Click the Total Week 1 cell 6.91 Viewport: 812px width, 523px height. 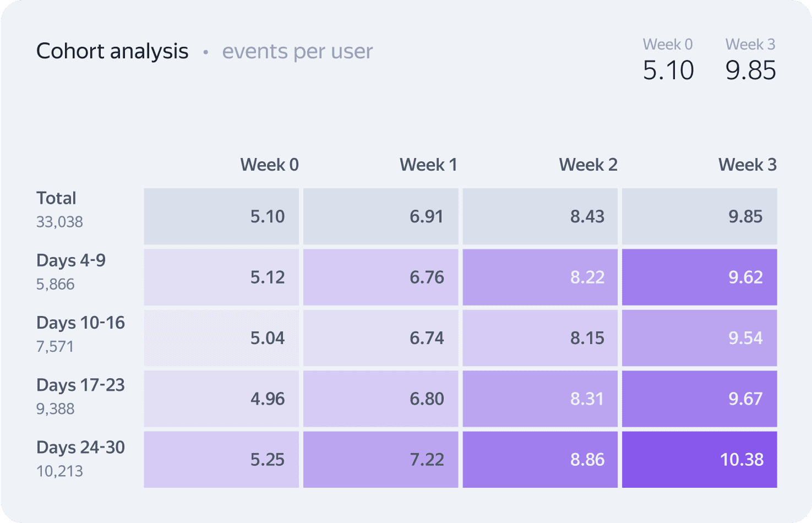coord(381,216)
